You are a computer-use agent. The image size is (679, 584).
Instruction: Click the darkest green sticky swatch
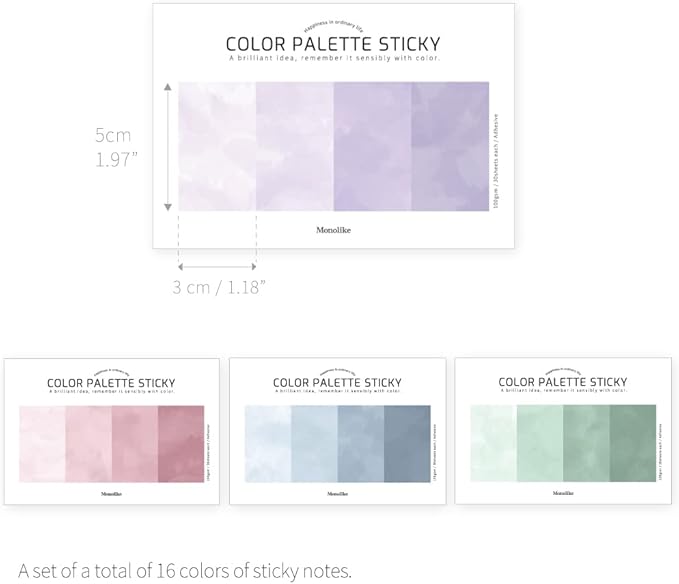click(x=633, y=444)
